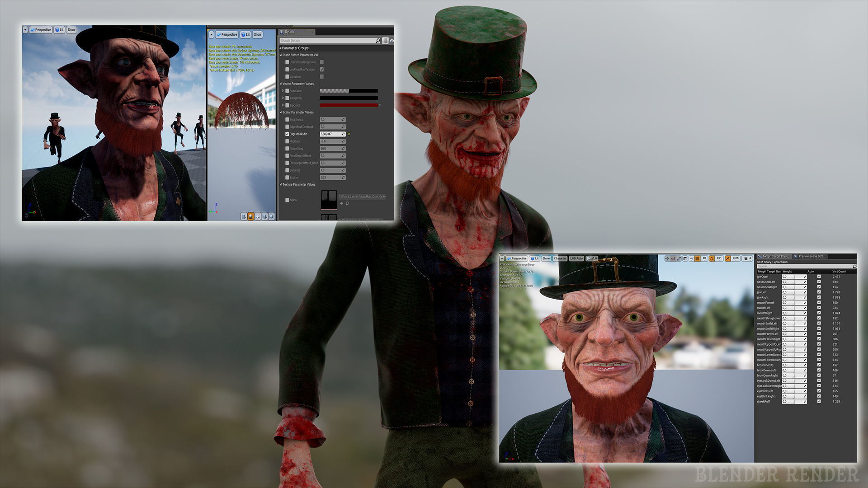Switch to Morph Target Previewer tab
Viewport: 868px width, 488px height.
(774, 256)
